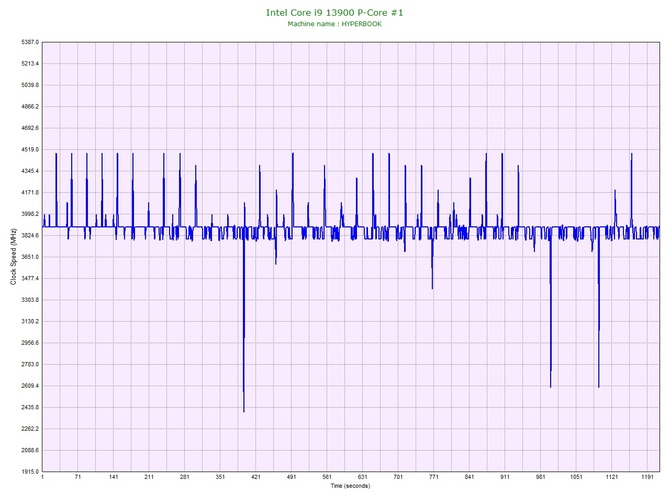Screen dimensions: 670x503
Task: Click the y-axis value 3824.6
Action: coord(30,235)
